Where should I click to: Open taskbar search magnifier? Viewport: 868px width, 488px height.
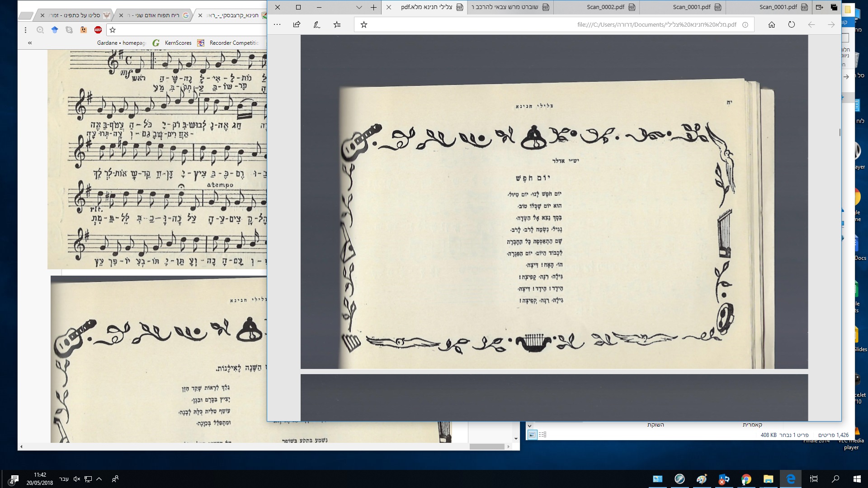(x=835, y=479)
